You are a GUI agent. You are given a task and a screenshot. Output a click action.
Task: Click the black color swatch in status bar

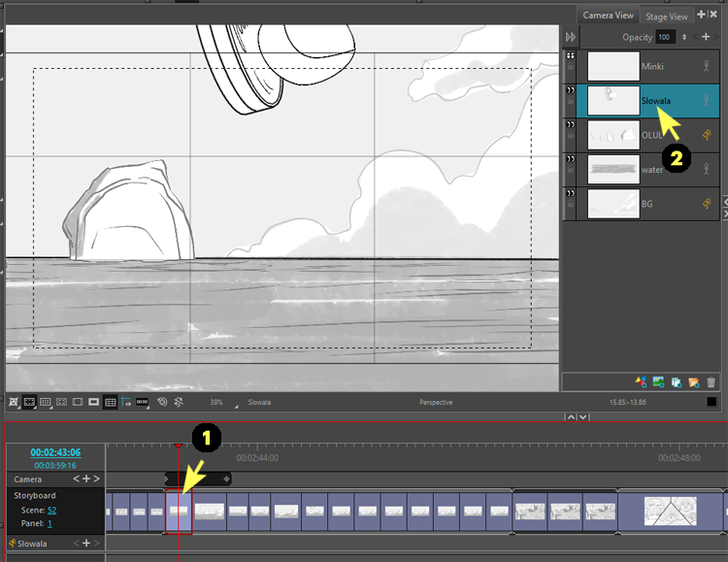(711, 402)
